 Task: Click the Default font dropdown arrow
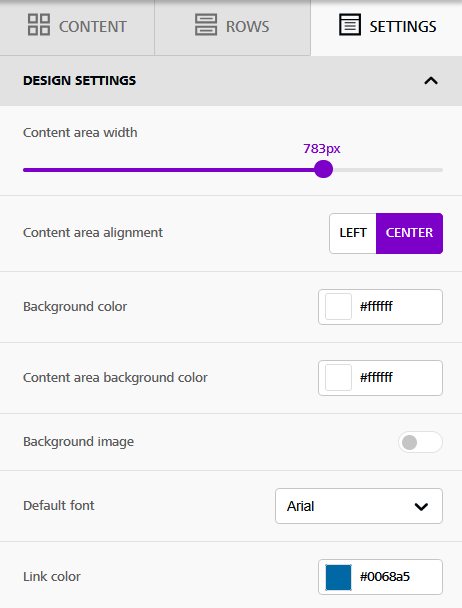pyautogui.click(x=421, y=506)
